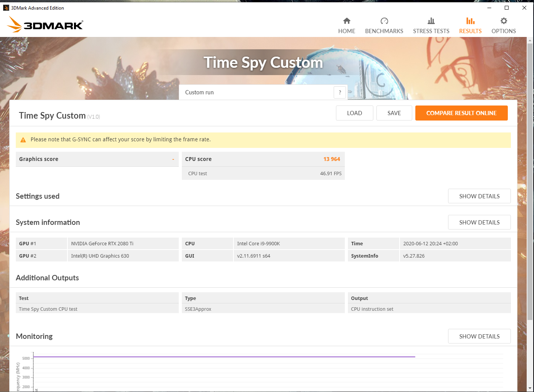This screenshot has width=534, height=392.
Task: Click the Home house icon
Action: click(347, 21)
